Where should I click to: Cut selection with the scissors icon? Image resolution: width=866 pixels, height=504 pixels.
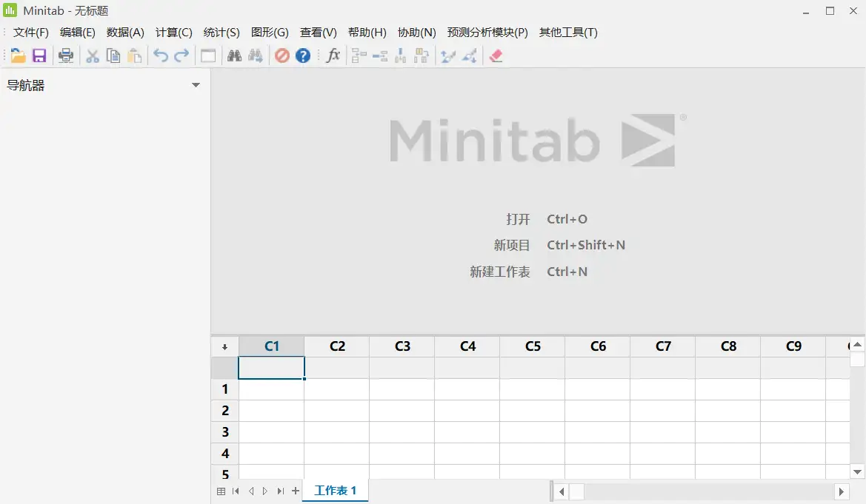(x=93, y=56)
